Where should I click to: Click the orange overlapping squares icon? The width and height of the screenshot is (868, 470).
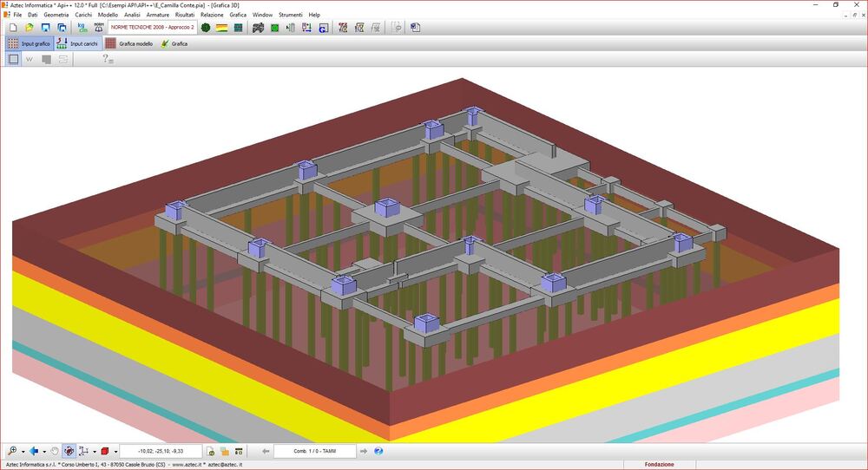pos(225,451)
